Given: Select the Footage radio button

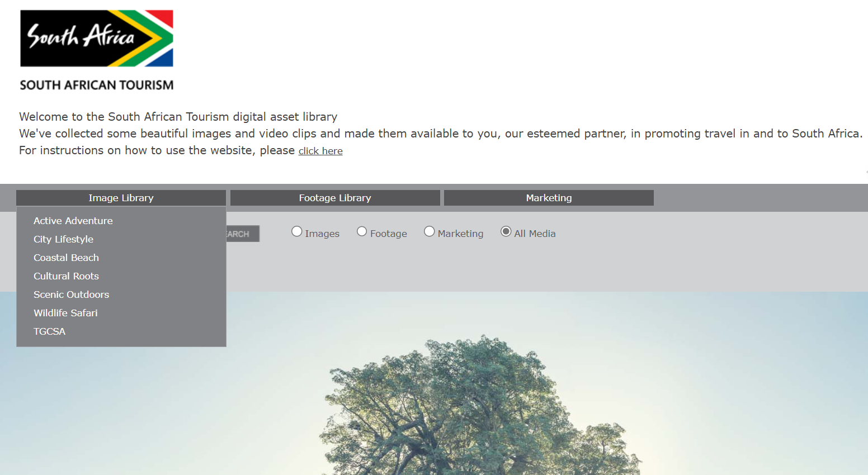Looking at the screenshot, I should tap(362, 231).
